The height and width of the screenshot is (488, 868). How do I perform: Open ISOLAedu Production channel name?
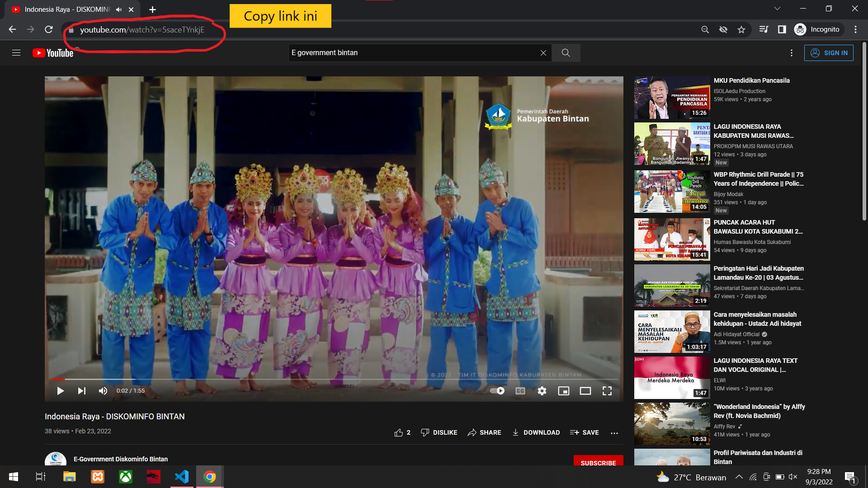tap(740, 91)
